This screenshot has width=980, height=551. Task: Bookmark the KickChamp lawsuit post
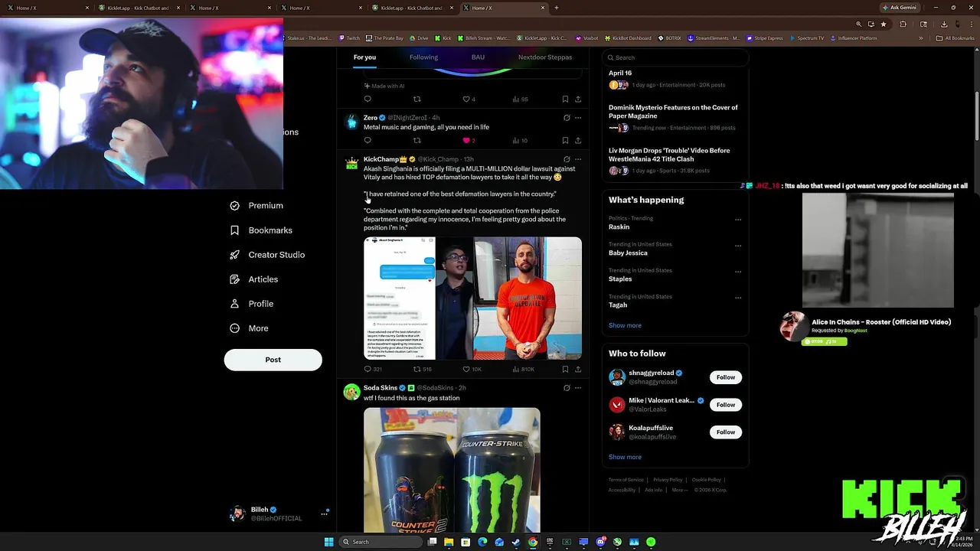[565, 369]
